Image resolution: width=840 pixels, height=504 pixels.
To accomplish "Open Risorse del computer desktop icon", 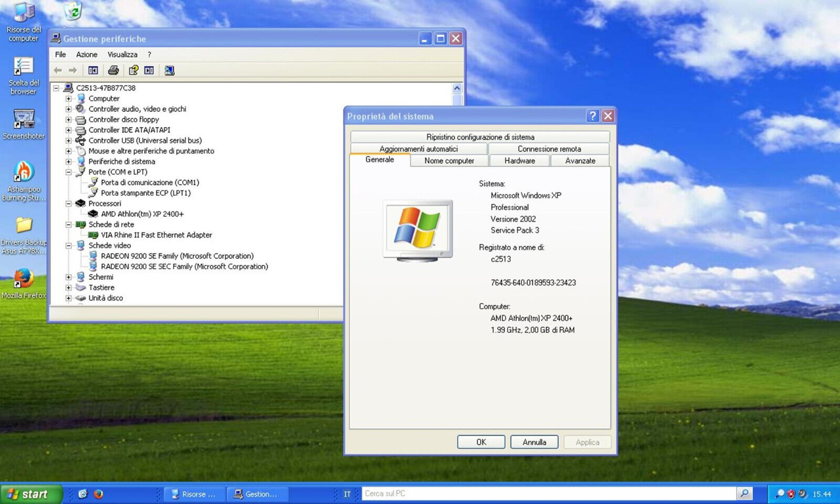I will 23,22.
